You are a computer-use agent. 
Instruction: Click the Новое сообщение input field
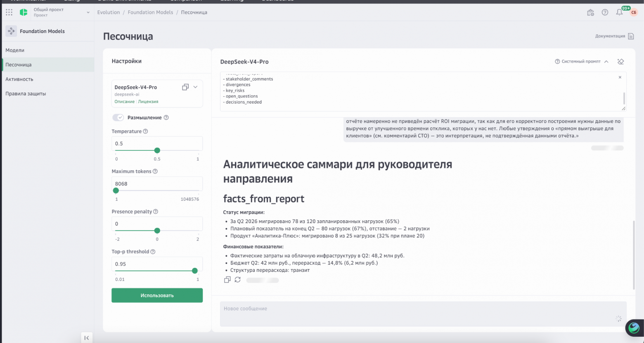click(x=423, y=314)
